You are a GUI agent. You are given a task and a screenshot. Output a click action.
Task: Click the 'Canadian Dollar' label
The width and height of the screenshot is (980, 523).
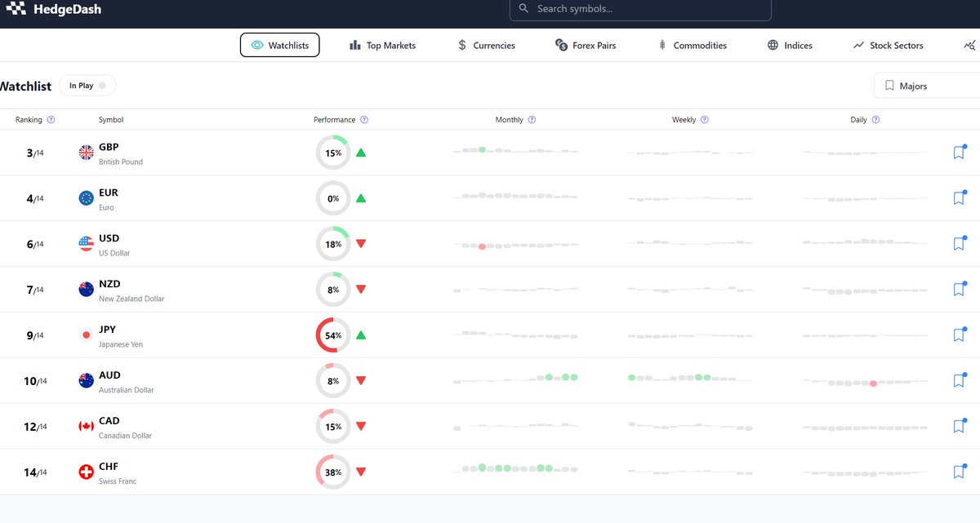click(x=126, y=436)
